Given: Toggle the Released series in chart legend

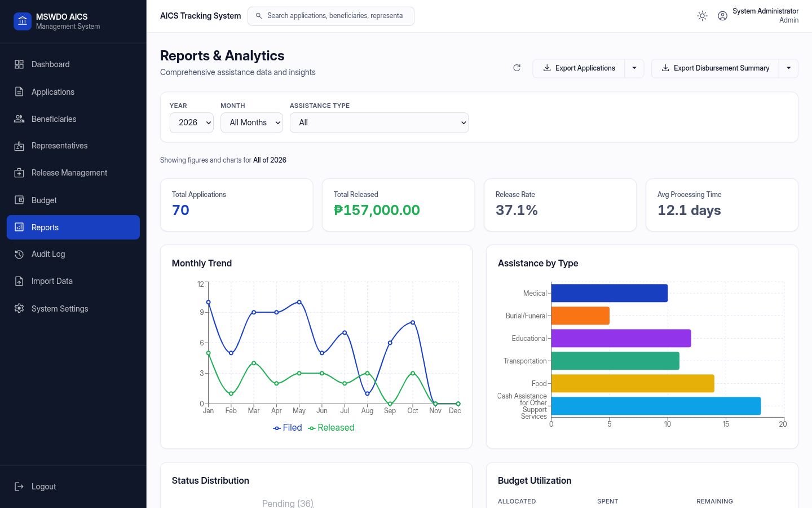Looking at the screenshot, I should 331,428.
